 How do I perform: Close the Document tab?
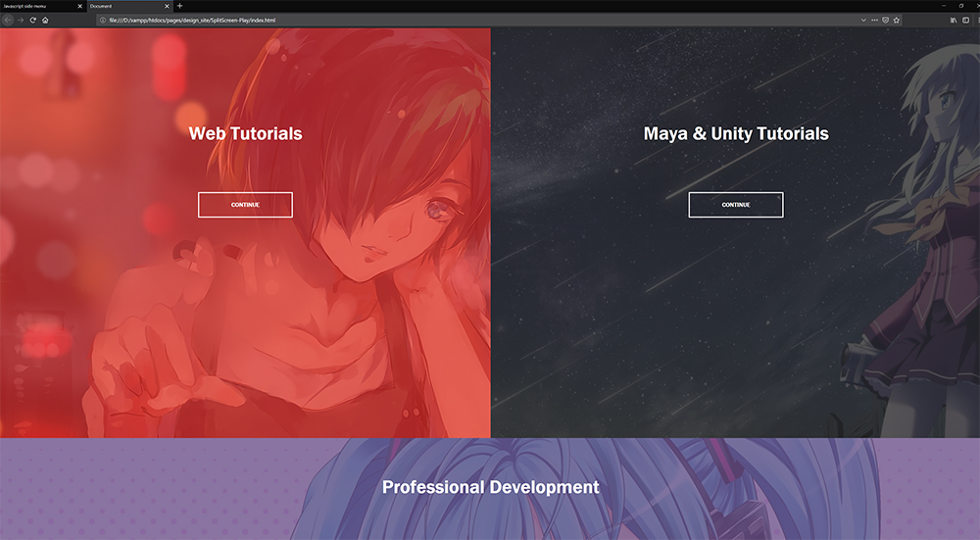[167, 6]
